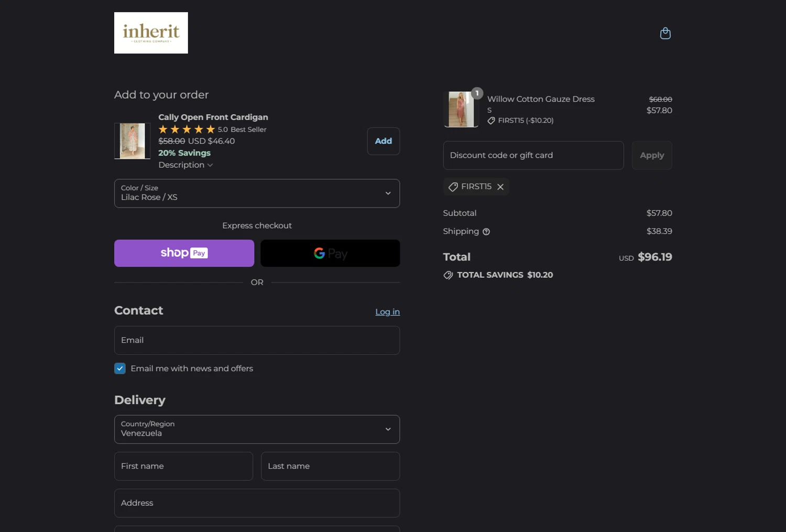This screenshot has height=532, width=786.
Task: Click the total savings tag icon
Action: tap(448, 275)
